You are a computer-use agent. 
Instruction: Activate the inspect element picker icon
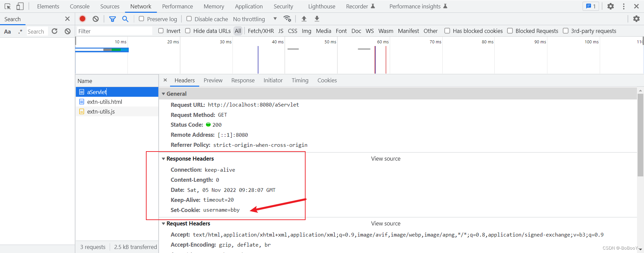coord(7,6)
